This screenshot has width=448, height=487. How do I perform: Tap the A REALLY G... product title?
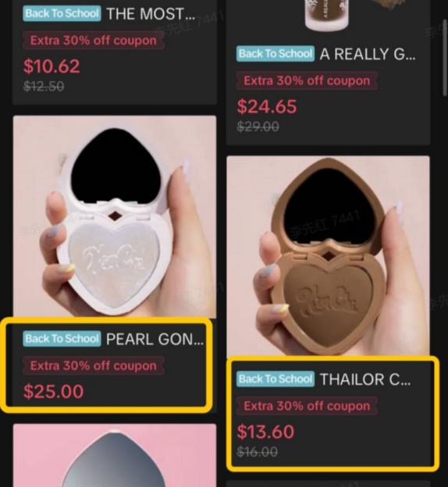click(x=368, y=54)
